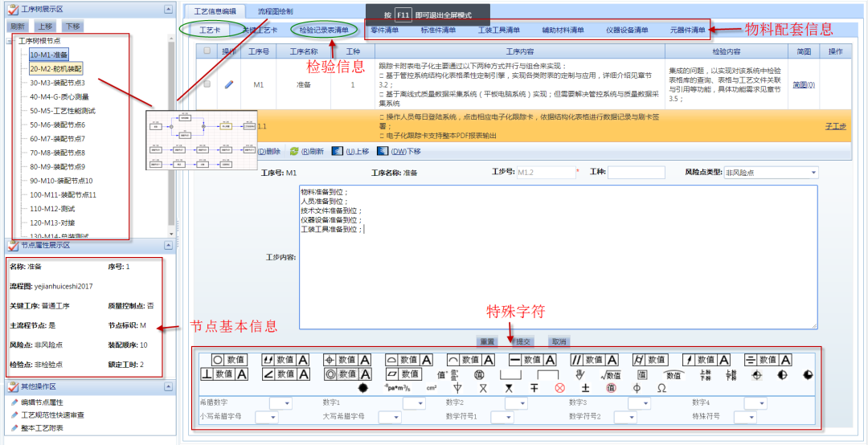Click the red crossed-circle symbol
Image resolution: width=868 pixels, height=445 pixels.
[560, 388]
